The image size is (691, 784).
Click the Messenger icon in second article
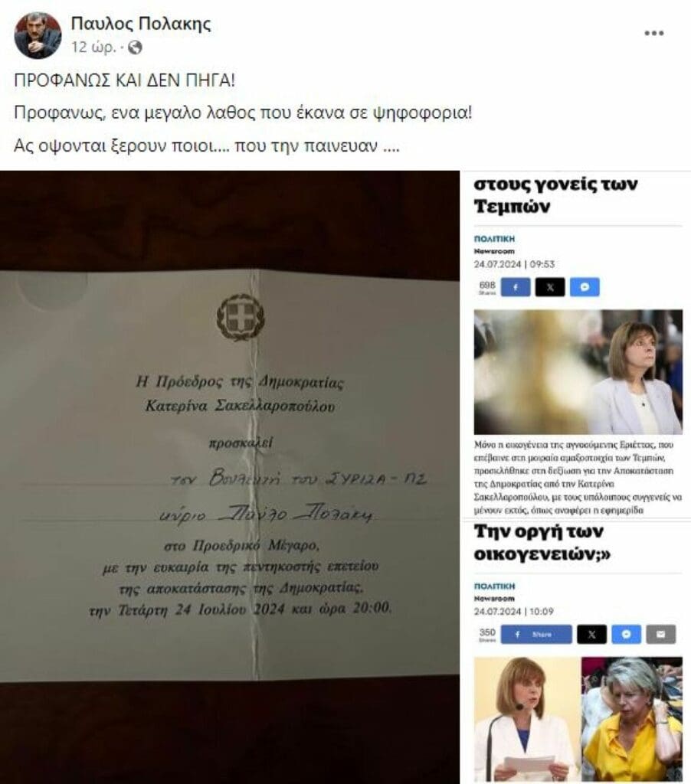626,634
